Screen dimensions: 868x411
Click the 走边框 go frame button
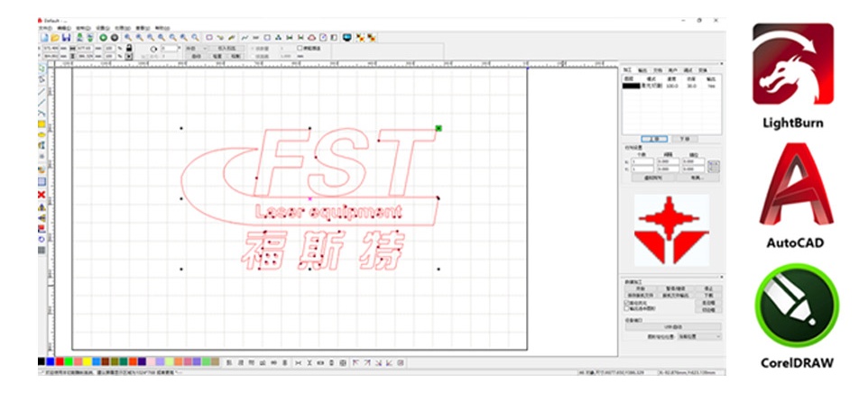[x=708, y=303]
